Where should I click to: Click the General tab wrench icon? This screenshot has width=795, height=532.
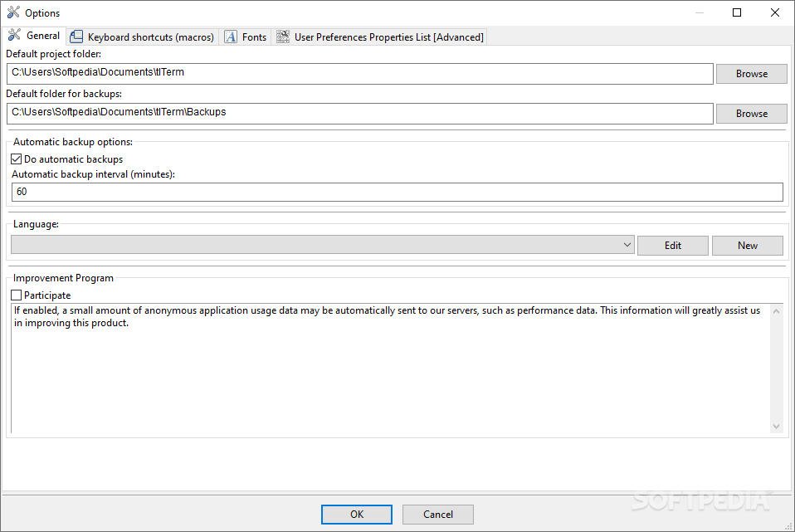click(x=15, y=35)
